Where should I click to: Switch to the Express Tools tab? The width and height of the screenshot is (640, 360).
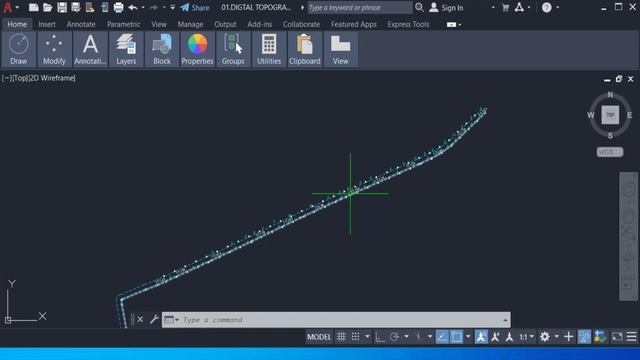coord(408,24)
